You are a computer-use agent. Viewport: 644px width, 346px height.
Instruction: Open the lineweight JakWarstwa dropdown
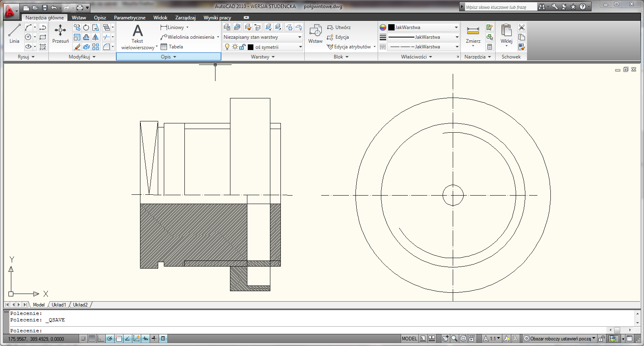(423, 37)
